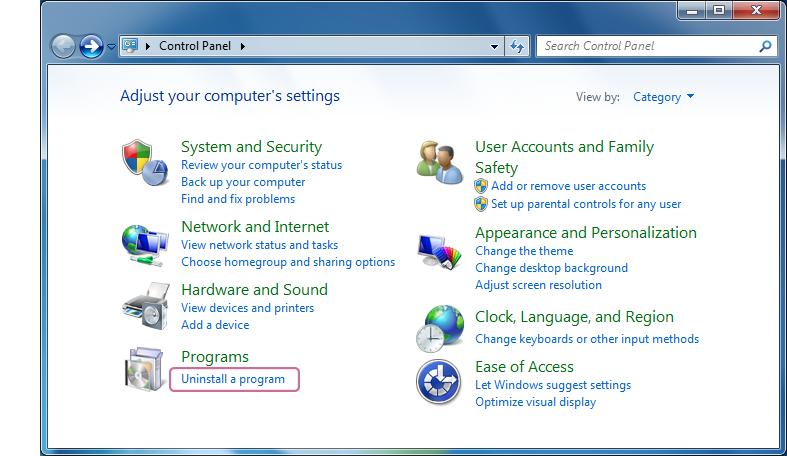The image size is (787, 456).
Task: Click Change the theme
Action: pos(524,251)
